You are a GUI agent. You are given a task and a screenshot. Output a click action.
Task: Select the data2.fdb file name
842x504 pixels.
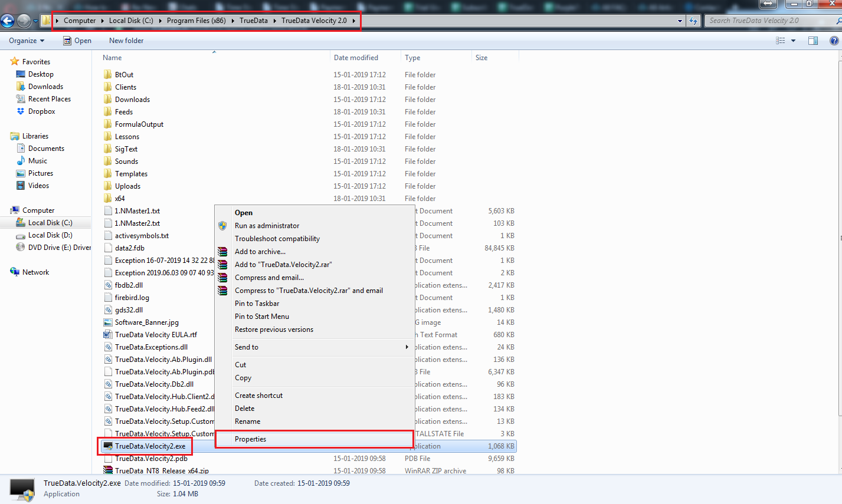(x=130, y=248)
